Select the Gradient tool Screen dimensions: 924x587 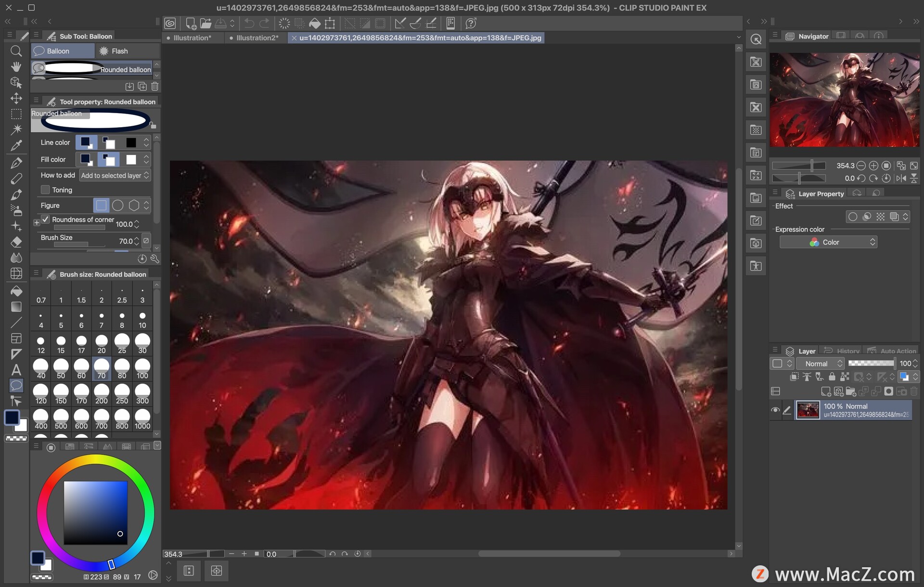coord(16,307)
